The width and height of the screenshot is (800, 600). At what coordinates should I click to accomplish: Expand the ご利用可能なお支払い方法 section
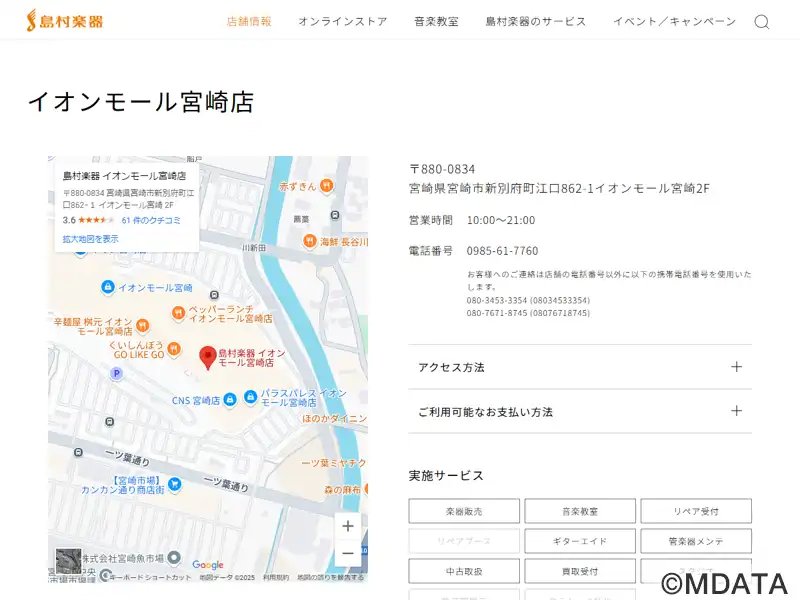pyautogui.click(x=580, y=411)
